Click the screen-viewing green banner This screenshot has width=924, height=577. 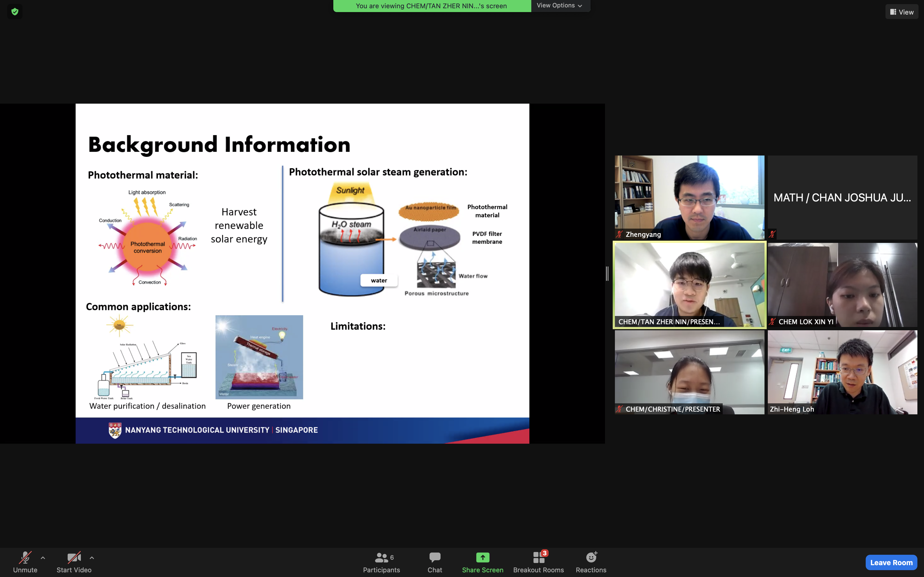(x=431, y=6)
